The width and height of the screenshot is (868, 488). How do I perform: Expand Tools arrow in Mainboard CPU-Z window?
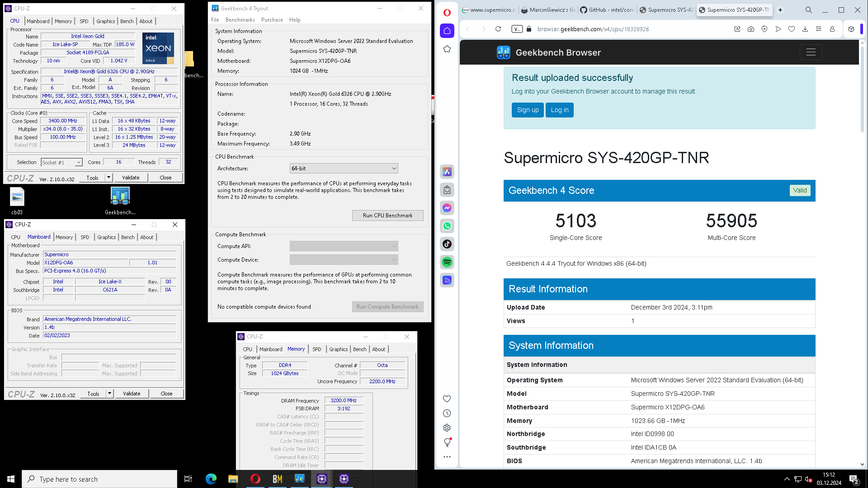click(109, 394)
